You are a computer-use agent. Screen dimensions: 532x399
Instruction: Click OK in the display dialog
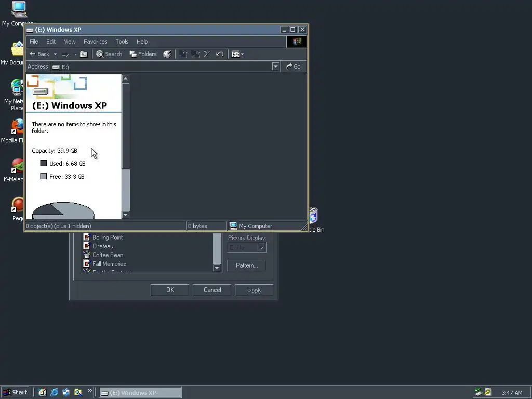tap(170, 290)
